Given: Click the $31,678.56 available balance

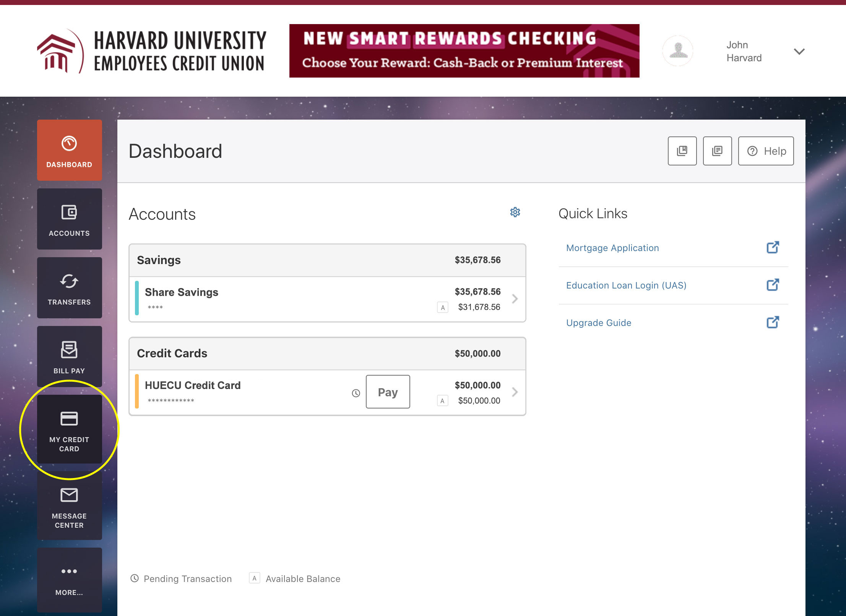Looking at the screenshot, I should tap(479, 307).
